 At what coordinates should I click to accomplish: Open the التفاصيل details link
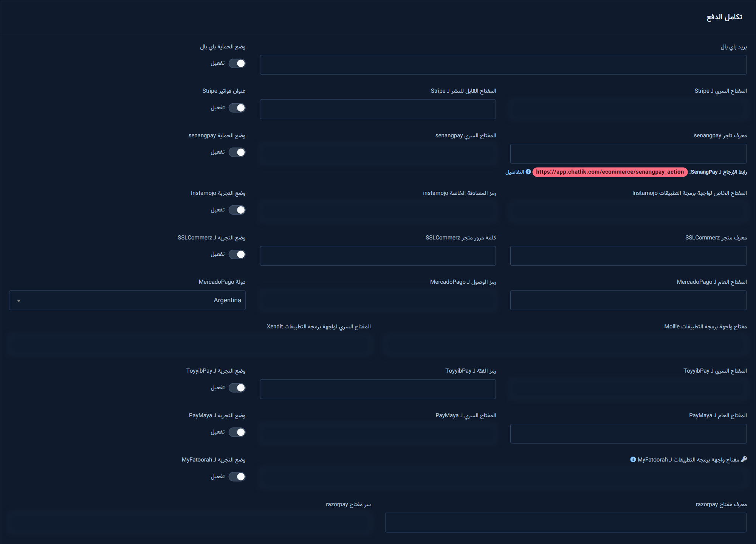tap(515, 172)
